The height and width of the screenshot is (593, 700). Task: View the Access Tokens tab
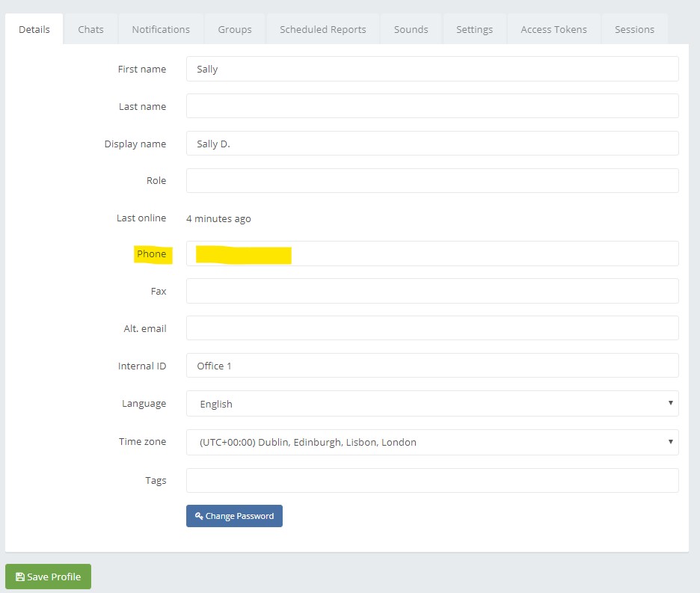(553, 29)
